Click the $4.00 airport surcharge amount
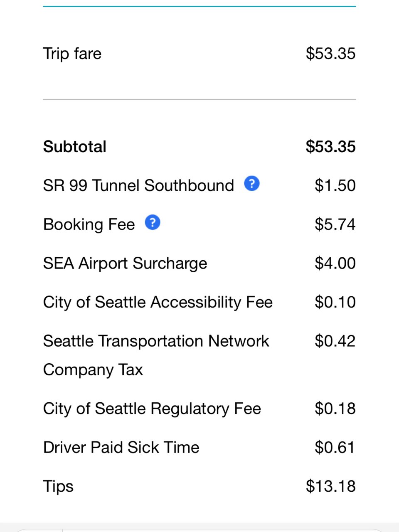 click(x=335, y=264)
